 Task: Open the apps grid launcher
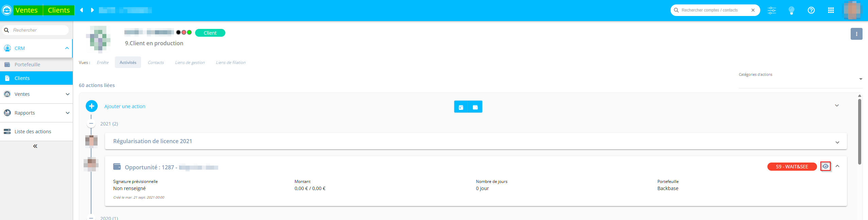pyautogui.click(x=831, y=10)
